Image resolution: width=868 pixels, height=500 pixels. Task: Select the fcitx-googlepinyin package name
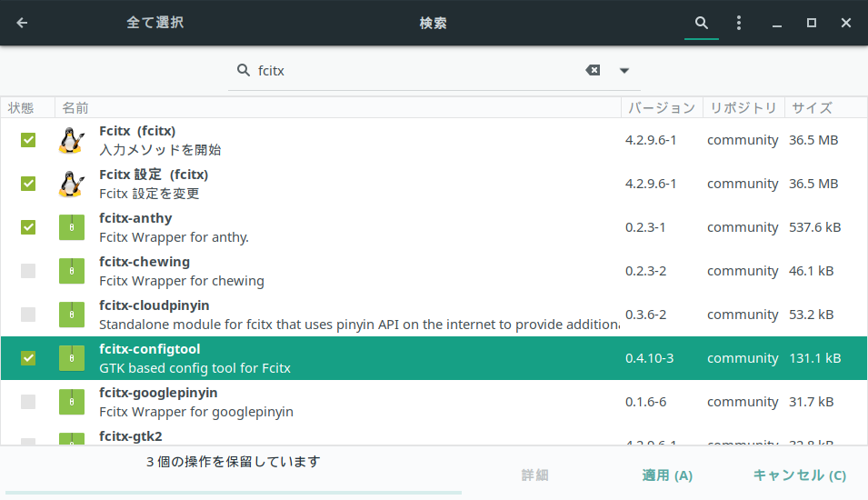click(158, 393)
